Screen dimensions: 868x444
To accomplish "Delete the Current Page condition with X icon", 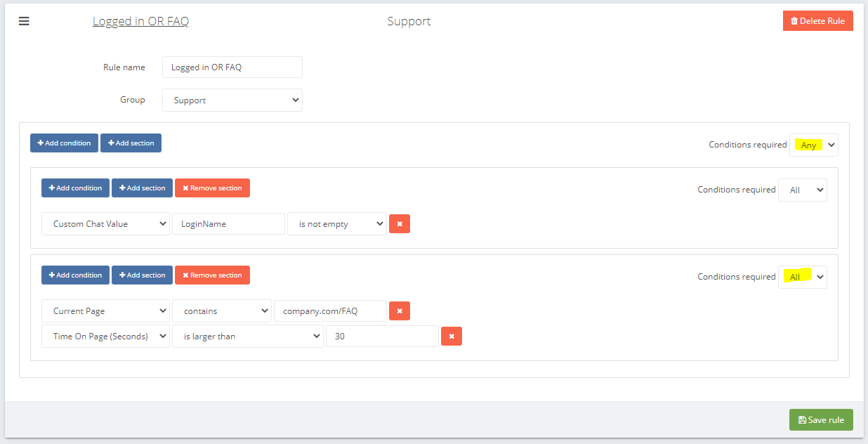I will tap(400, 311).
